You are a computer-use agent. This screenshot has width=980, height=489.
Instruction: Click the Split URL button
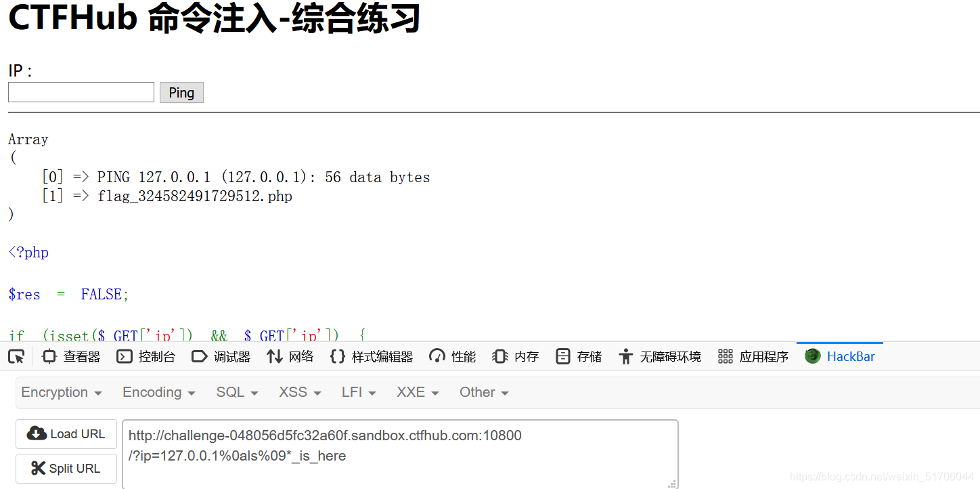coord(66,468)
